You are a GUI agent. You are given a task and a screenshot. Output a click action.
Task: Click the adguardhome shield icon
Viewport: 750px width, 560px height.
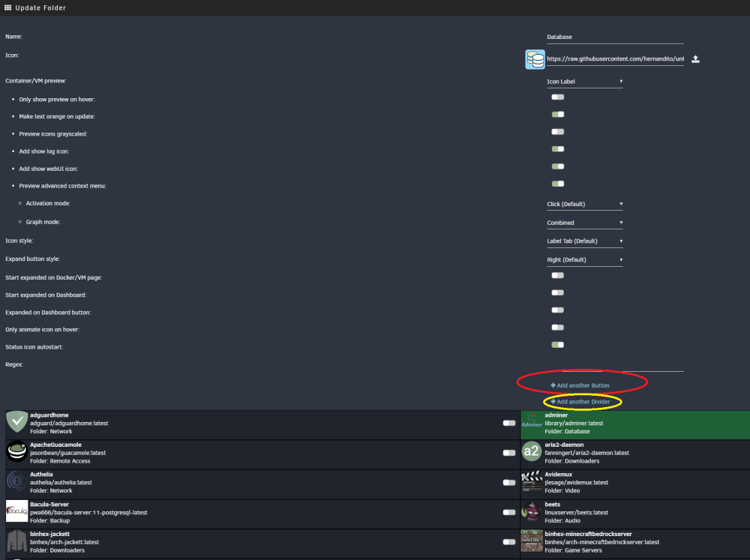(x=16, y=422)
